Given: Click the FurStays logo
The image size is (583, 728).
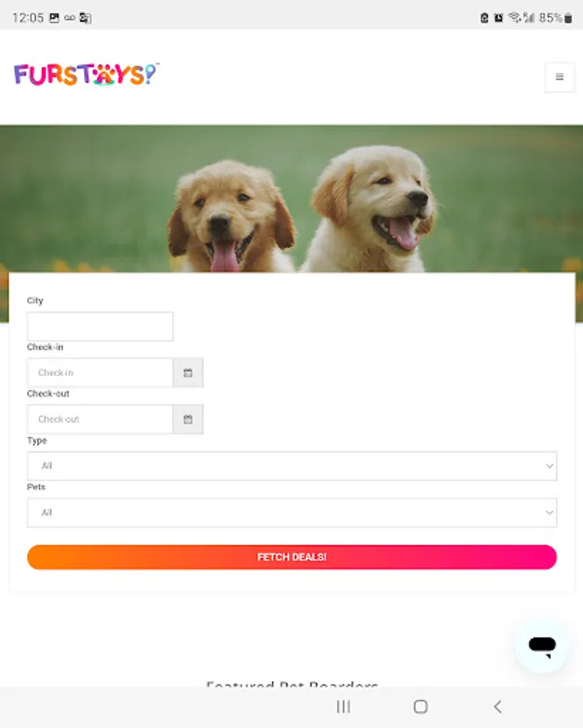Looking at the screenshot, I should pyautogui.click(x=87, y=74).
